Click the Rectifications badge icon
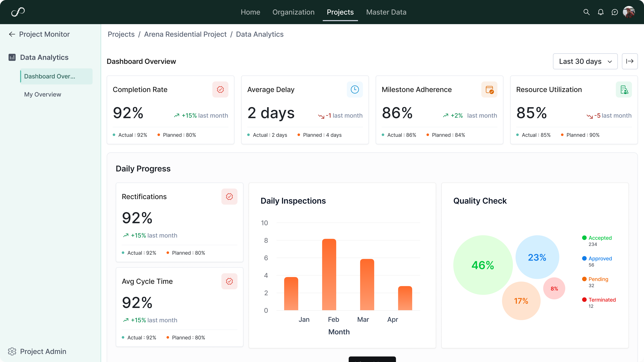Screen dimensions: 644x362 tap(229, 197)
